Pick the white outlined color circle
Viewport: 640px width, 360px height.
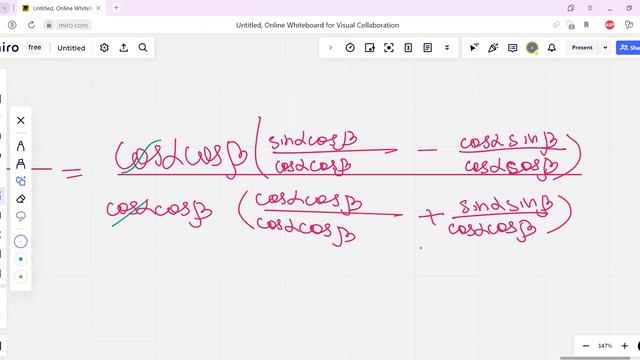pyautogui.click(x=20, y=241)
